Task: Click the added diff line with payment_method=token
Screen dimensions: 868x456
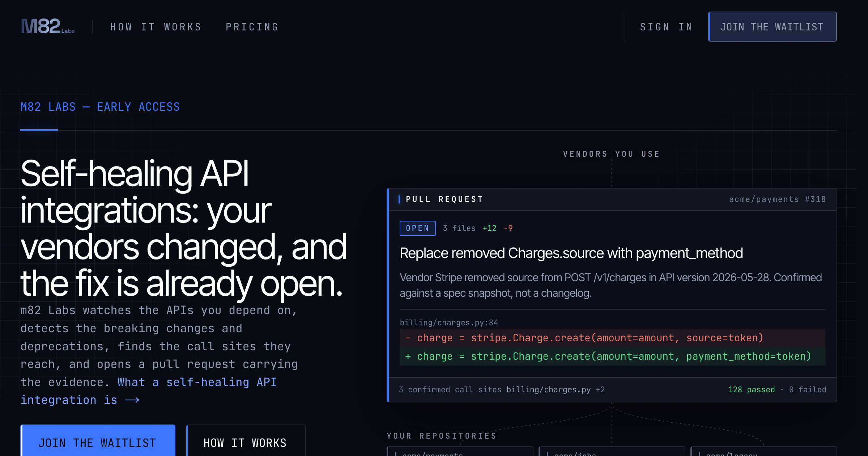Action: (612, 356)
